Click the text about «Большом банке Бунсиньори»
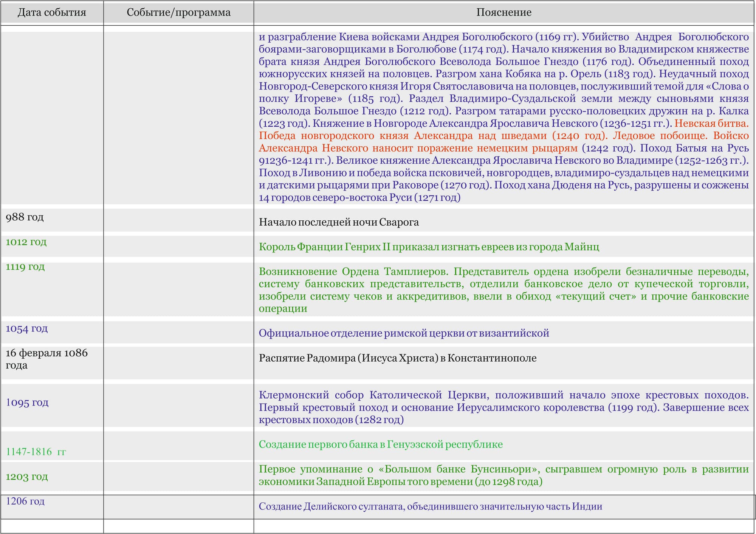Screen dimensions: 756x534 pos(503,475)
